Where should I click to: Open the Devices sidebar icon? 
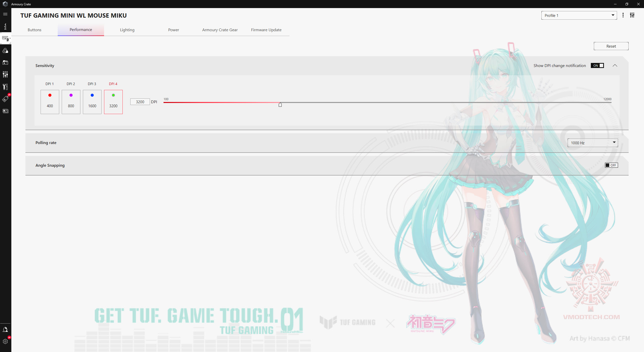(x=5, y=39)
